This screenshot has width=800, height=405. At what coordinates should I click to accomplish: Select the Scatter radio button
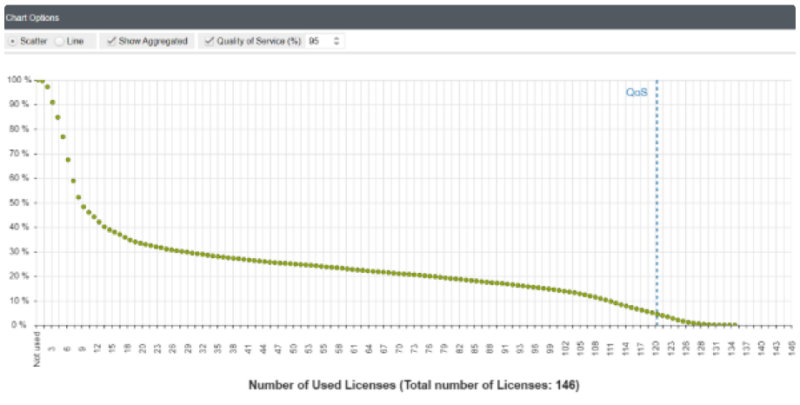[12, 41]
